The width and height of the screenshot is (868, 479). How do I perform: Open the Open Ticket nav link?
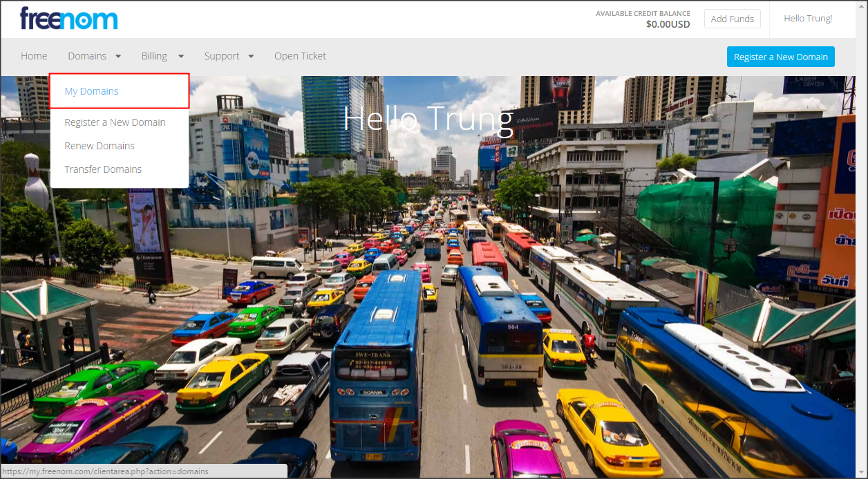(x=300, y=56)
